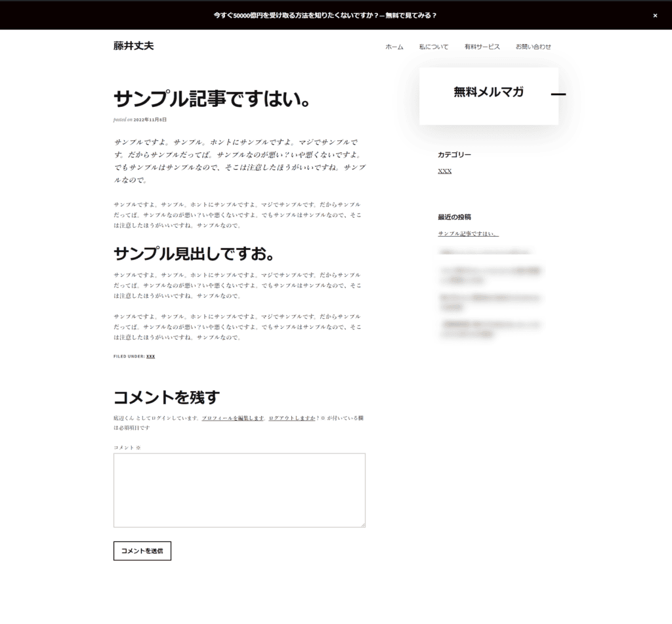Click the 最近の投稿 sidebar heading

[454, 217]
